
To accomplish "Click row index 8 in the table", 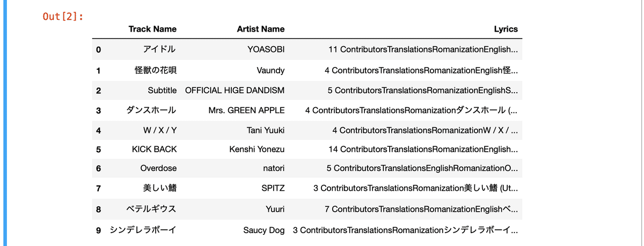I will (98, 210).
